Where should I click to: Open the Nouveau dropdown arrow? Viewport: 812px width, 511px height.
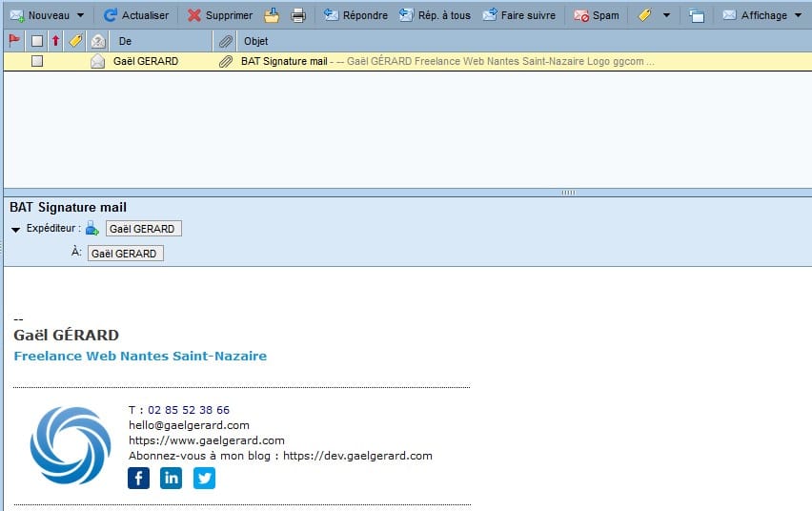coord(80,15)
